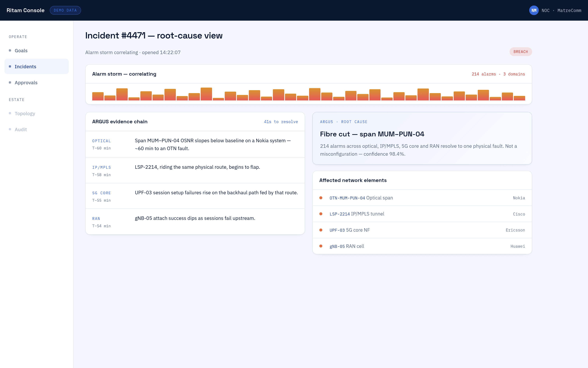The height and width of the screenshot is (368, 588).
Task: Click the bullet icon beside Incidents
Action: tap(10, 66)
